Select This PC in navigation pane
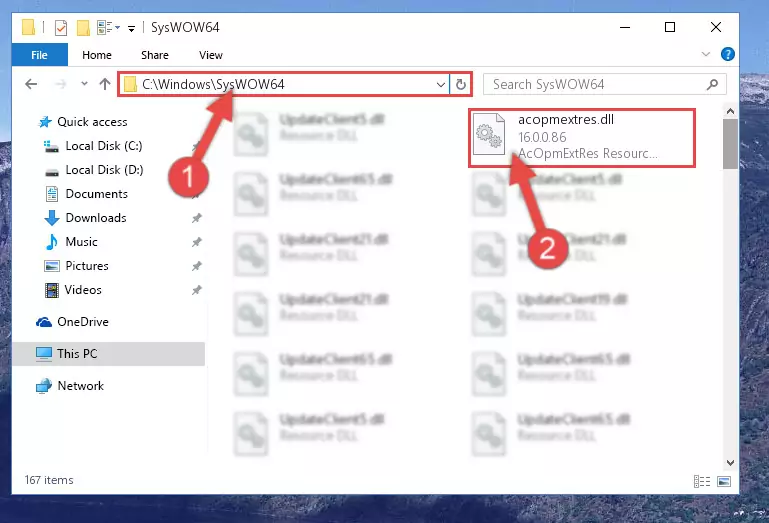This screenshot has width=769, height=523. tap(108, 354)
